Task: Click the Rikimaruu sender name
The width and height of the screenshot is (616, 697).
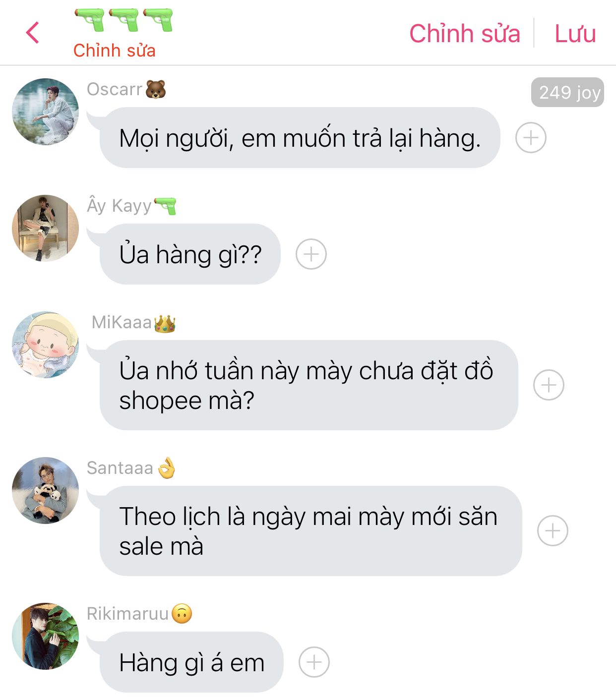Action: point(128,614)
